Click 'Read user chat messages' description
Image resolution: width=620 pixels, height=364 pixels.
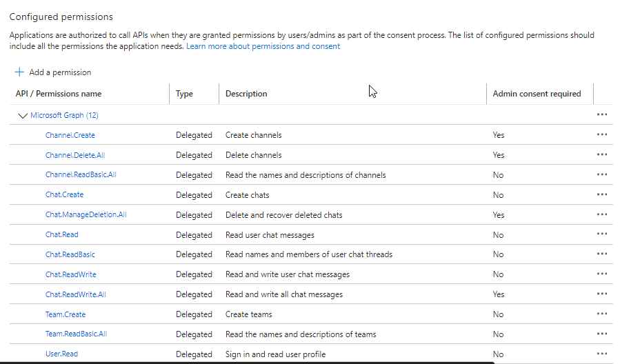point(270,235)
